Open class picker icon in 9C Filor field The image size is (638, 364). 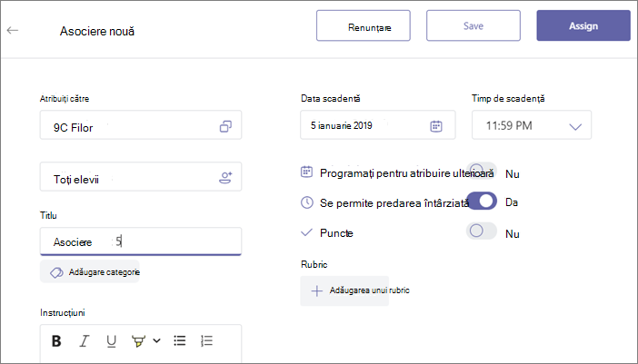[x=225, y=126]
